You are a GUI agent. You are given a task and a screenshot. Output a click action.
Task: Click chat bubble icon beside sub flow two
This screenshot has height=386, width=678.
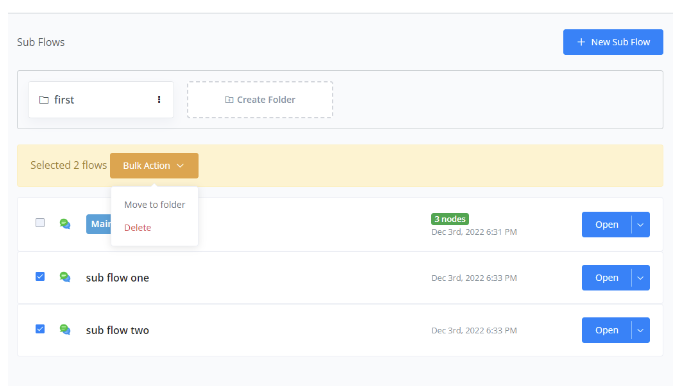point(65,330)
